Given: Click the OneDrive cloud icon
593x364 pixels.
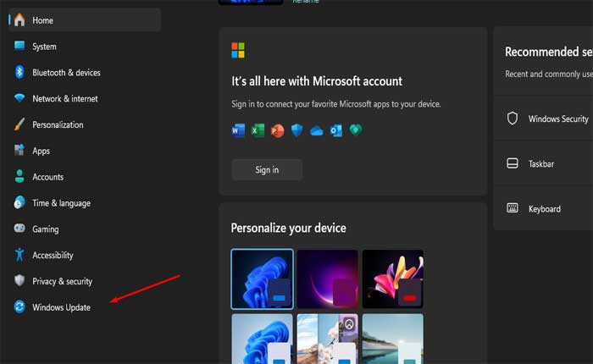Looking at the screenshot, I should (x=317, y=130).
